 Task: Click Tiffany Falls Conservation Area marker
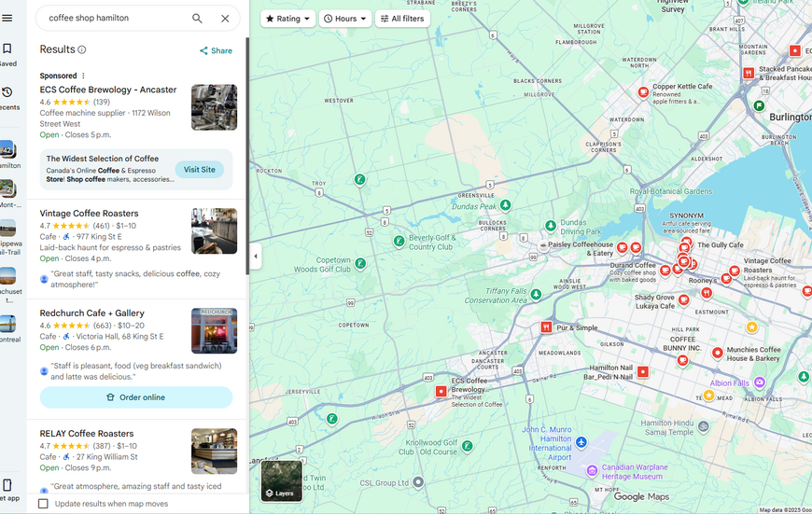tap(536, 295)
